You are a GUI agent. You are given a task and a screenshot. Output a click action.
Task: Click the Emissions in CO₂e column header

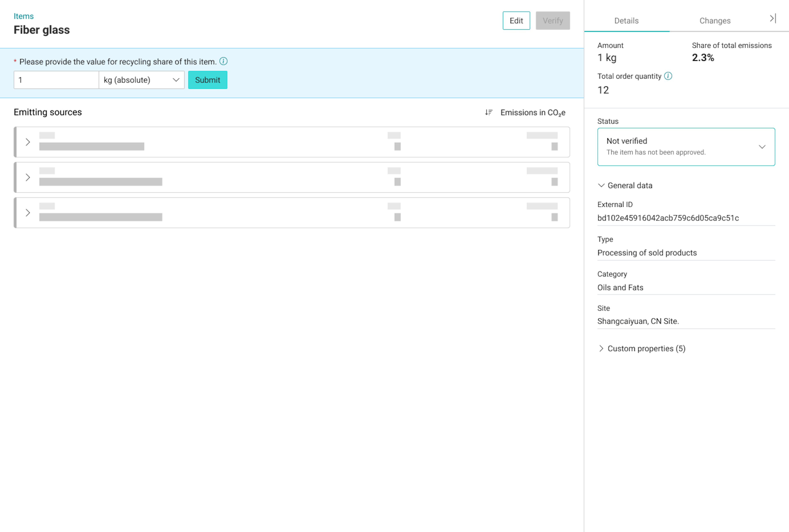[533, 113]
